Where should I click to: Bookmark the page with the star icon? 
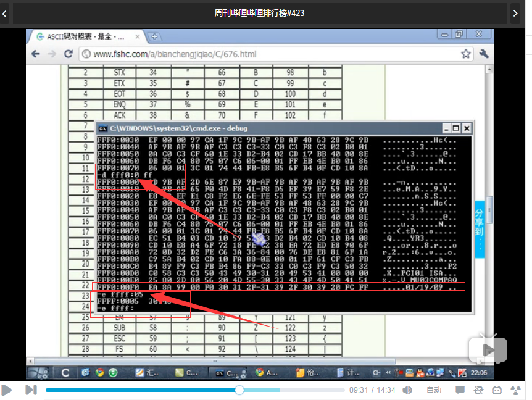coord(465,54)
